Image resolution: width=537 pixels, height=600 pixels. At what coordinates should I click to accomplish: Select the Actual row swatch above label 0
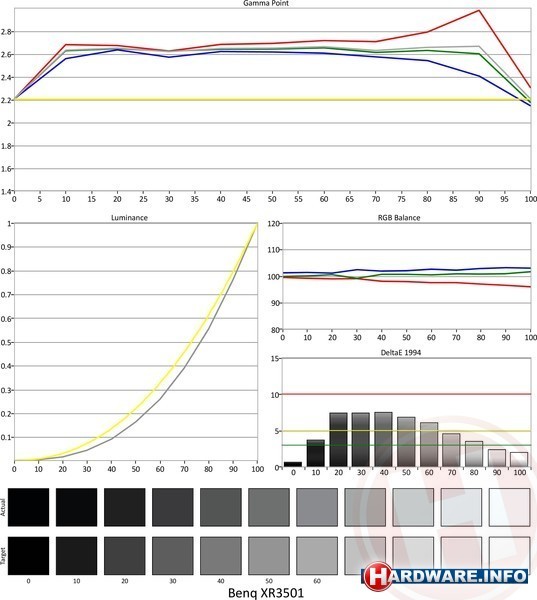coord(28,507)
